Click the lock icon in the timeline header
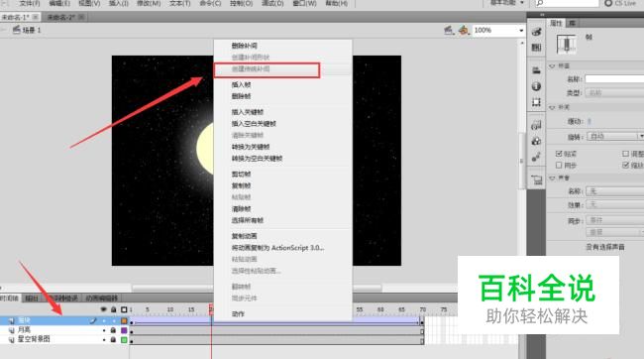 tap(113, 309)
